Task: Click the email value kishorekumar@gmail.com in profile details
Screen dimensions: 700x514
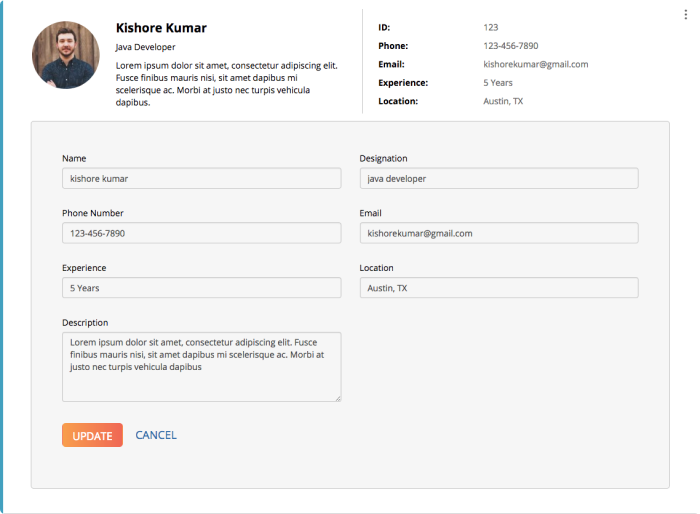Action: [536, 64]
